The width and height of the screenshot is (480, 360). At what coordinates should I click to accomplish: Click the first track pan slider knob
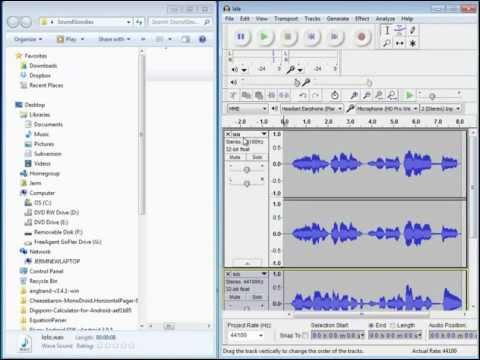coord(247,184)
